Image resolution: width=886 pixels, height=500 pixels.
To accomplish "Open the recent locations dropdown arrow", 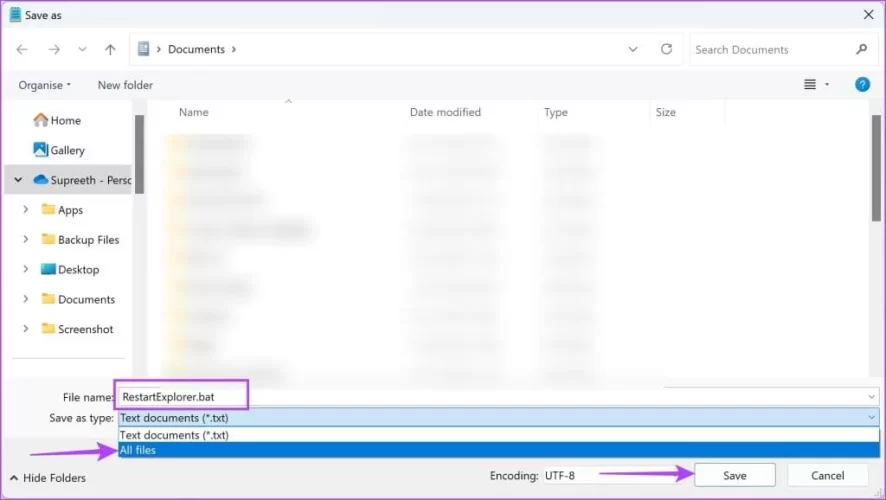I will (82, 49).
